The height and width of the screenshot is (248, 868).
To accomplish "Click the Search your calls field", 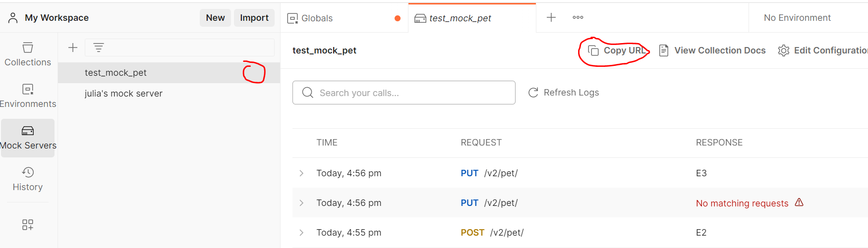I will tap(404, 93).
